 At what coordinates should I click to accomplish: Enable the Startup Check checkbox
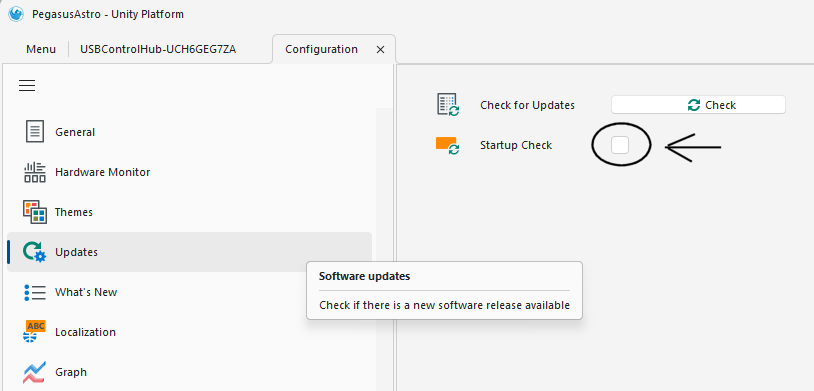click(x=620, y=145)
